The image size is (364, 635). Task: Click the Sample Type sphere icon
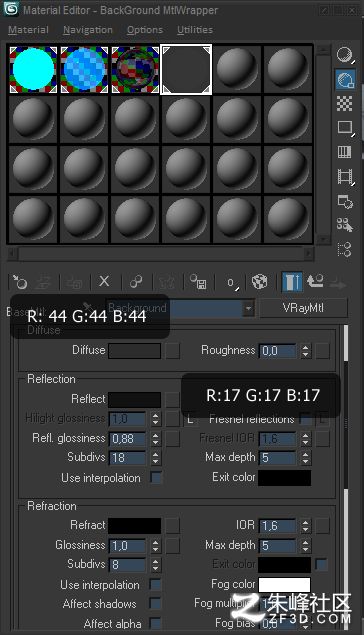pos(345,55)
